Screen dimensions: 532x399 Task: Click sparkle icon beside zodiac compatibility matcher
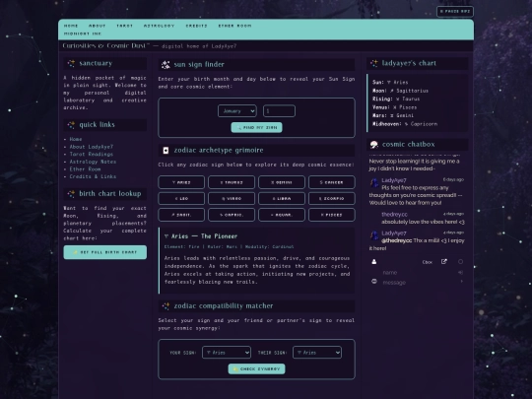coord(166,306)
